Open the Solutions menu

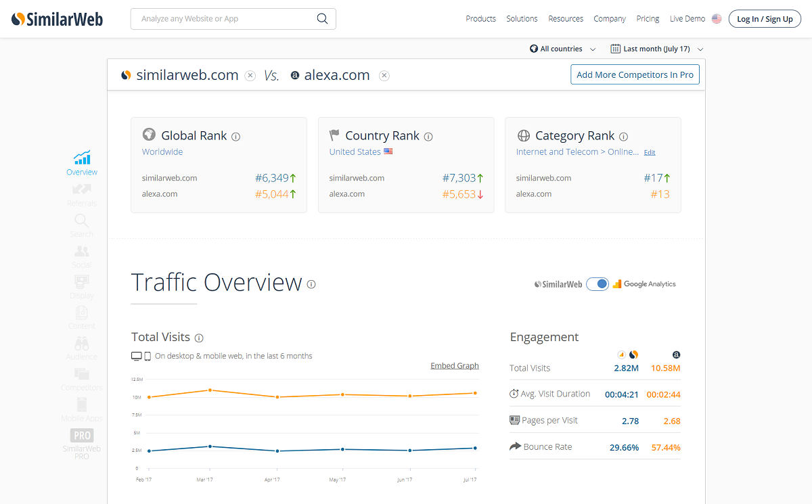click(x=522, y=19)
